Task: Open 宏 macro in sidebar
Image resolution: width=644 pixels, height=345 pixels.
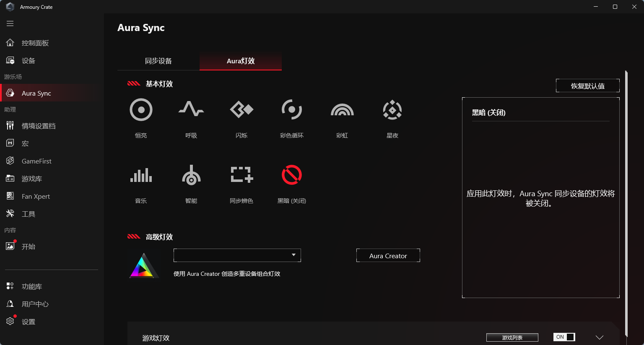Action: pyautogui.click(x=52, y=143)
